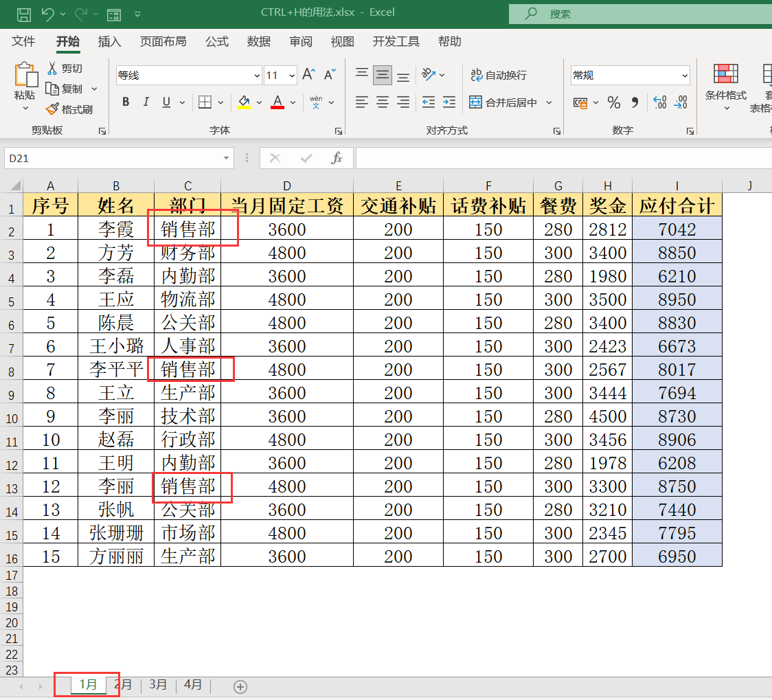Image resolution: width=772 pixels, height=700 pixels.
Task: Toggle Bold formatting
Action: [x=126, y=102]
